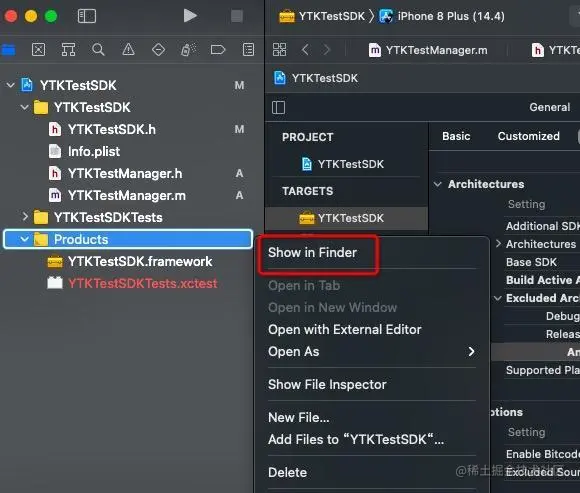
Task: Choose Show in Finder
Action: point(312,253)
